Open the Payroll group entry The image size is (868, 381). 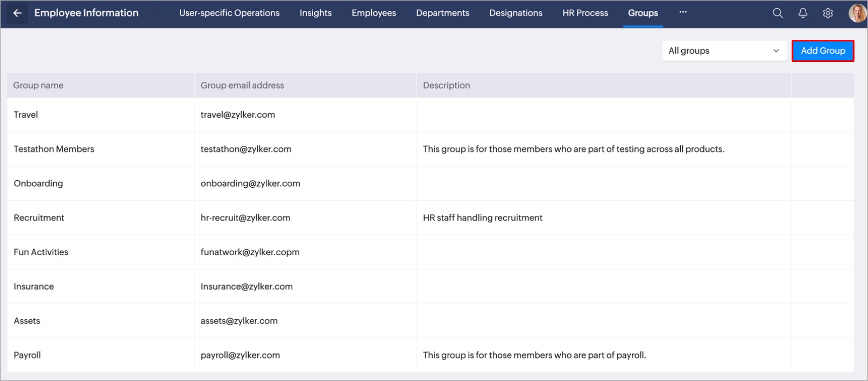click(x=27, y=355)
